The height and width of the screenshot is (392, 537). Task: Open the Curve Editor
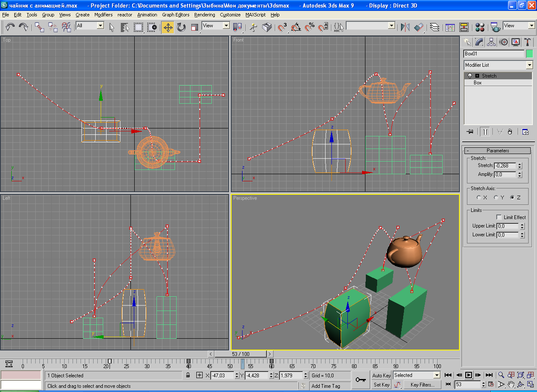tap(450, 27)
